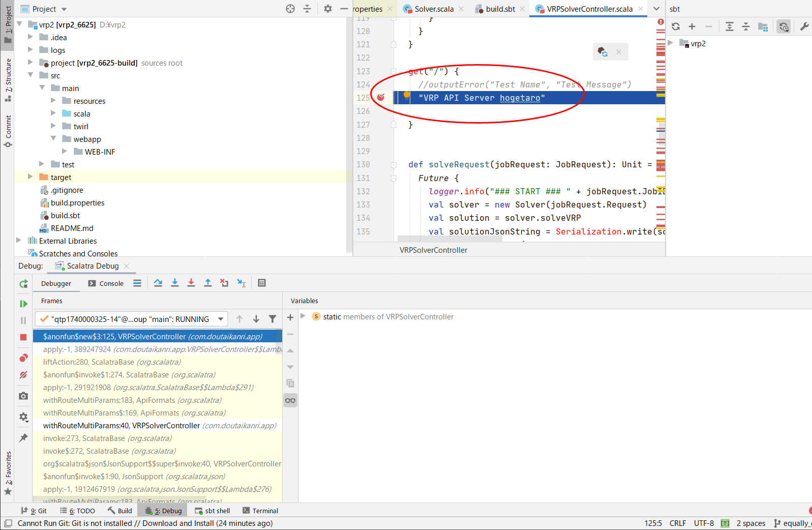
Task: Expand External Libraries node
Action: [x=19, y=241]
